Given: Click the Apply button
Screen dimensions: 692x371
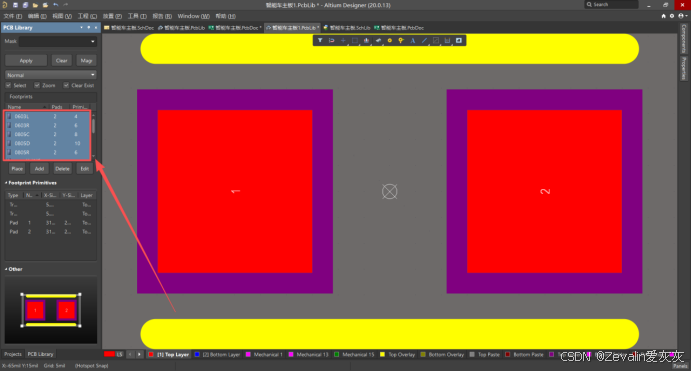Looking at the screenshot, I should coord(26,60).
